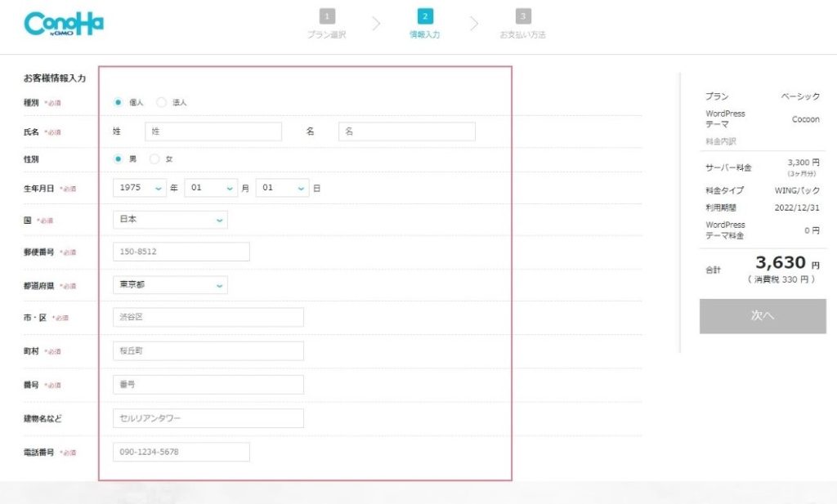The width and height of the screenshot is (837, 504).
Task: Choose the 個人 radio button
Action: coord(119,103)
